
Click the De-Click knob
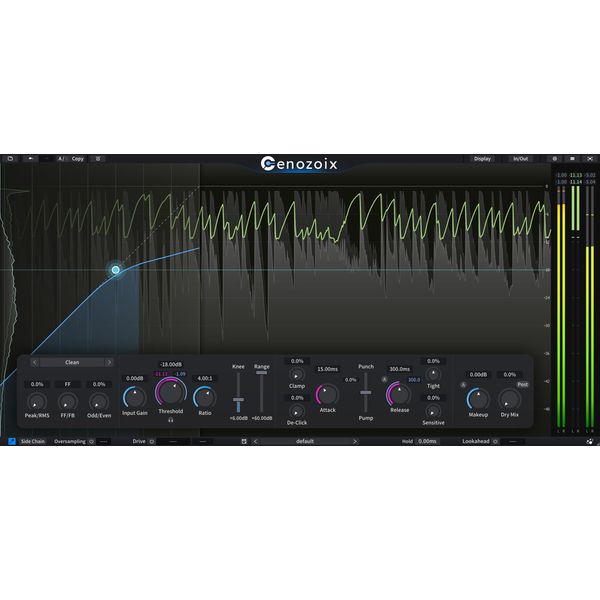pos(297,412)
